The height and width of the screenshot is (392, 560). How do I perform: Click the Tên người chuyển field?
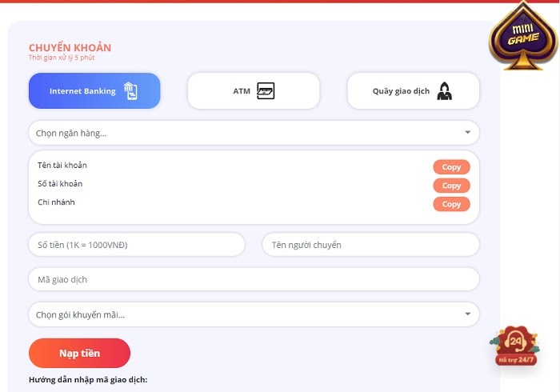pyautogui.click(x=370, y=245)
